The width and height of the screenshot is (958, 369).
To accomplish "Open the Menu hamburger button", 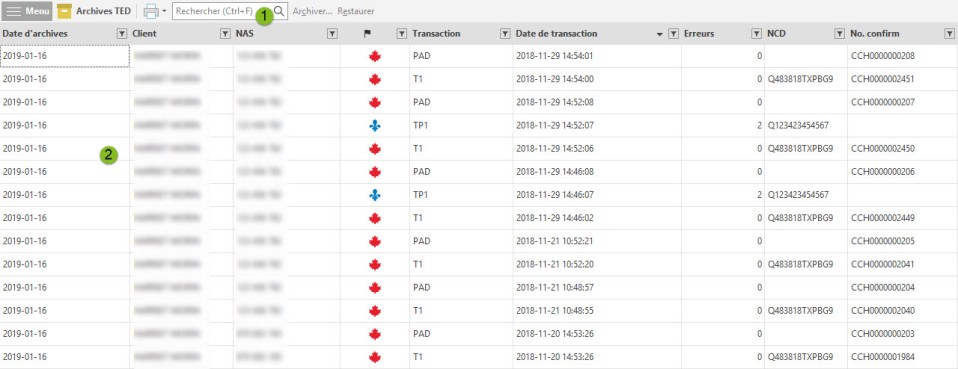I will point(27,11).
